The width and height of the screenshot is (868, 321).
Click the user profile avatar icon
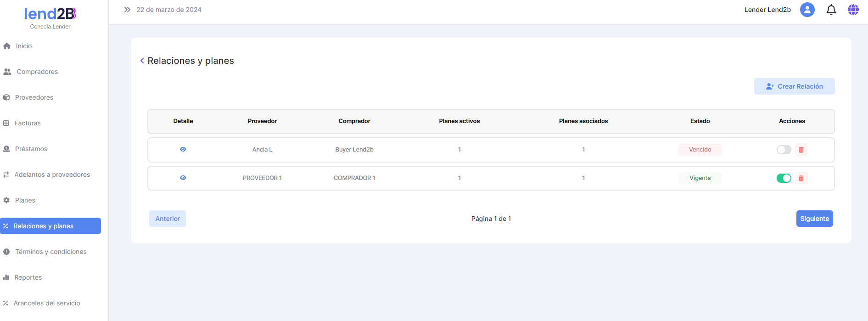807,10
